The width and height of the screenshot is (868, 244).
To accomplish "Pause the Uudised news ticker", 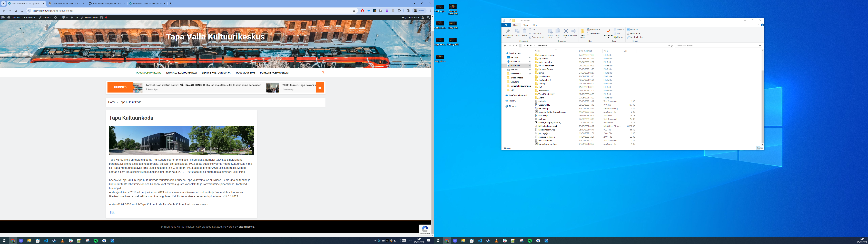I will (320, 87).
